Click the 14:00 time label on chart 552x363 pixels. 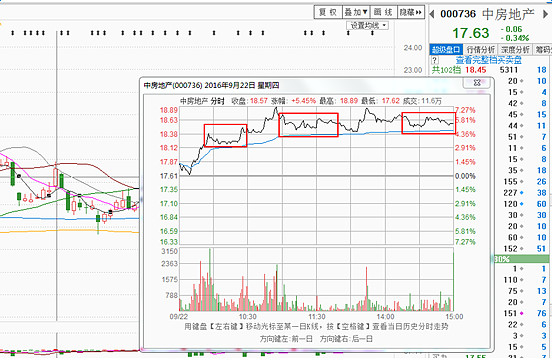385,317
